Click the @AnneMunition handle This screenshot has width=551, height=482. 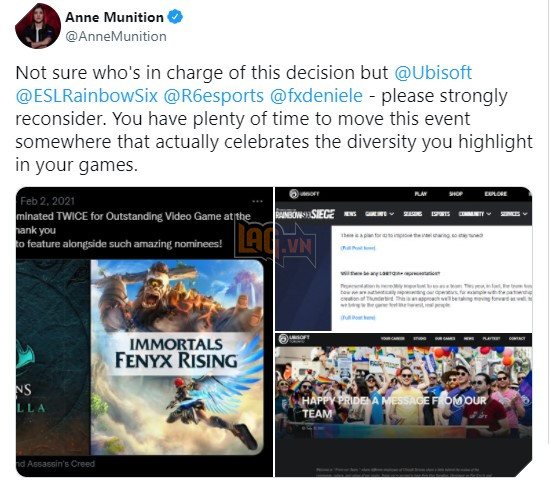(116, 37)
